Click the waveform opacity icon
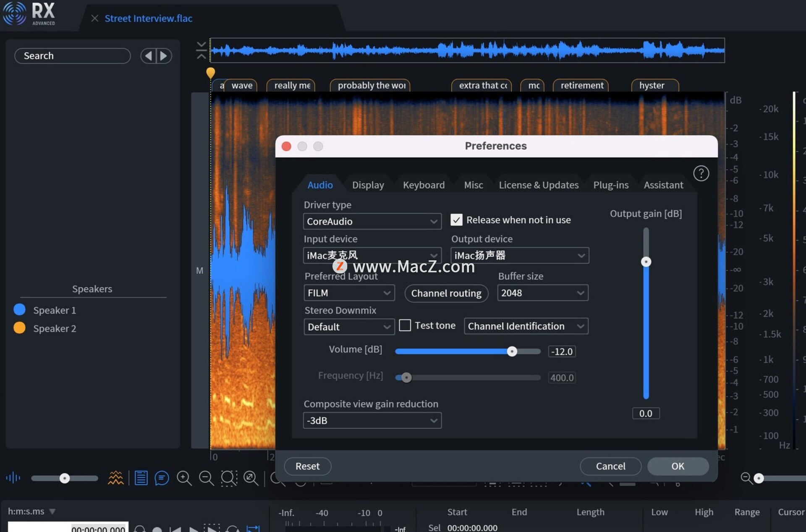The width and height of the screenshot is (806, 532). (13, 478)
